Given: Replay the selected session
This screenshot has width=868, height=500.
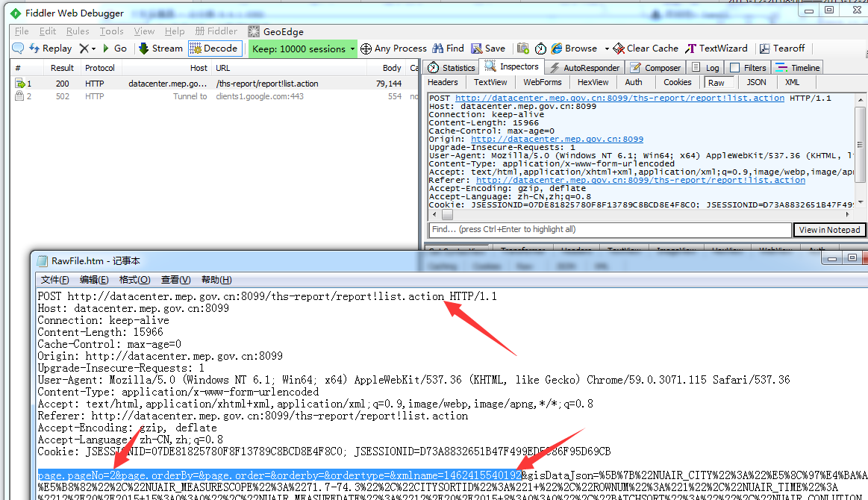Looking at the screenshot, I should coord(50,49).
